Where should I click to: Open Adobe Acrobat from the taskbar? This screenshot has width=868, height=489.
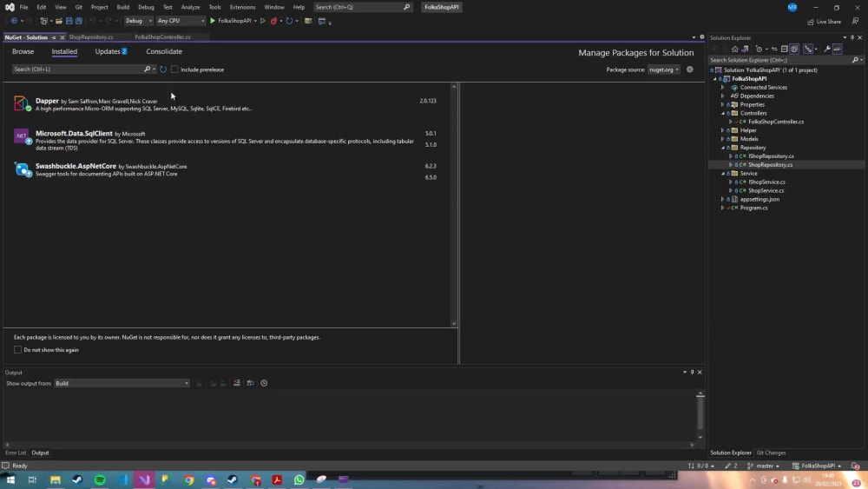[x=277, y=479]
